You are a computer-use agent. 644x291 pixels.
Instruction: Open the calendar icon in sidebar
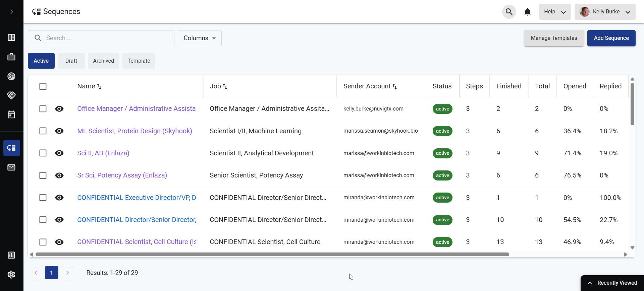tap(11, 115)
